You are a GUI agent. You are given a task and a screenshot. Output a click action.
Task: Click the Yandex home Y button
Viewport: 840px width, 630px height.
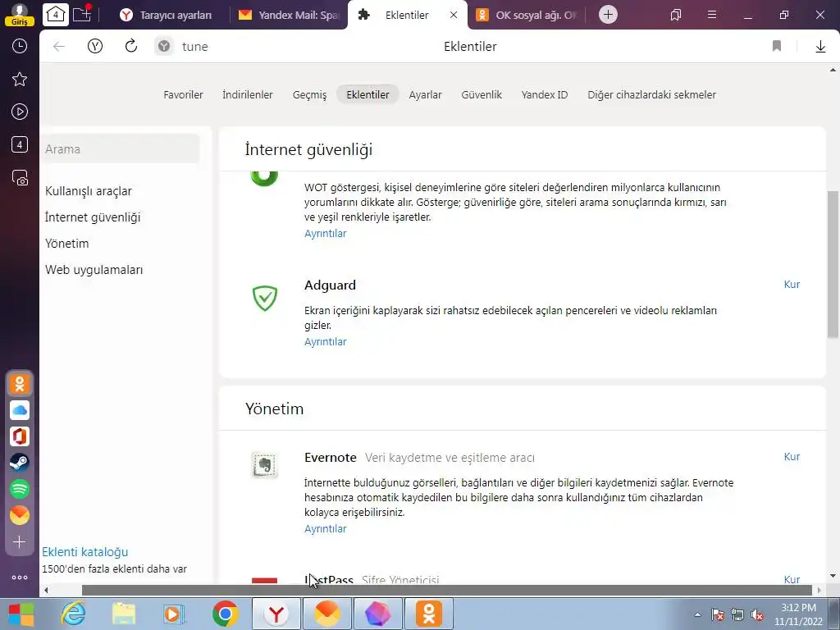point(95,47)
